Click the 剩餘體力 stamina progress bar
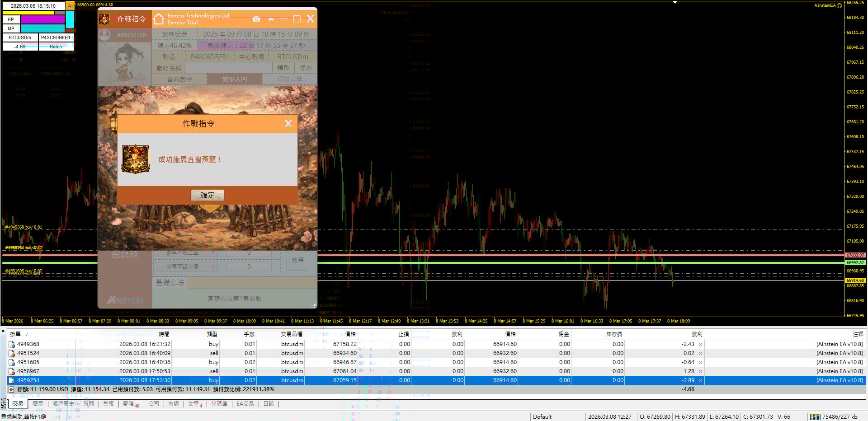 click(256, 46)
